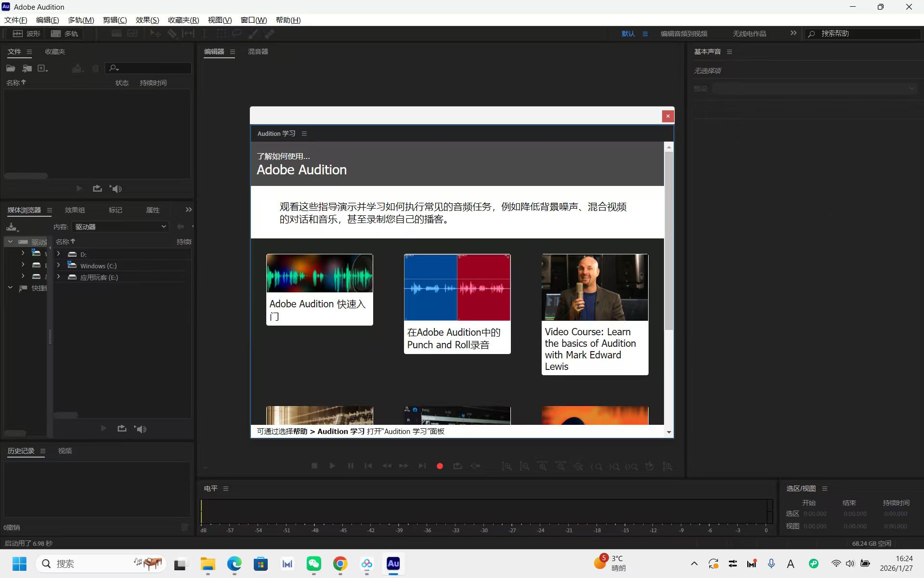924x578 pixels.
Task: Select the Edit Audio to Video workspace
Action: coord(684,34)
